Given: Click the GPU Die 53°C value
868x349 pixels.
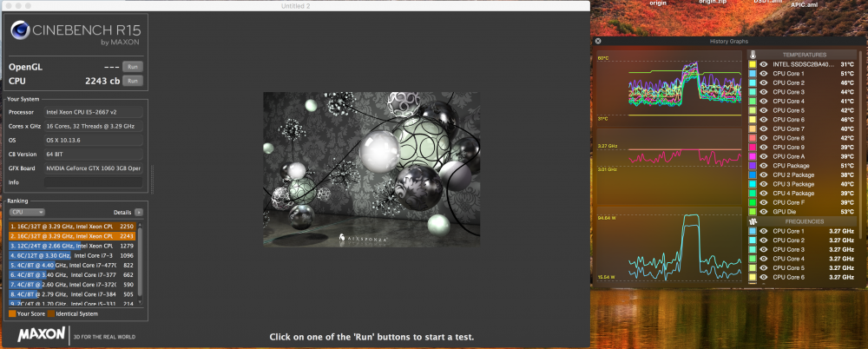Looking at the screenshot, I should click(846, 212).
